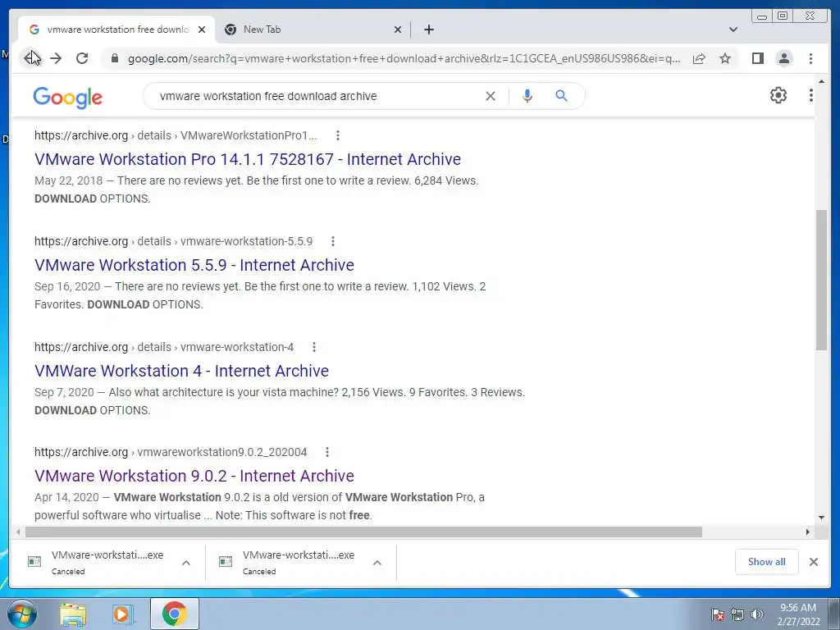Focus the Chrome address bar URL
The height and width of the screenshot is (630, 840).
pyautogui.click(x=404, y=58)
